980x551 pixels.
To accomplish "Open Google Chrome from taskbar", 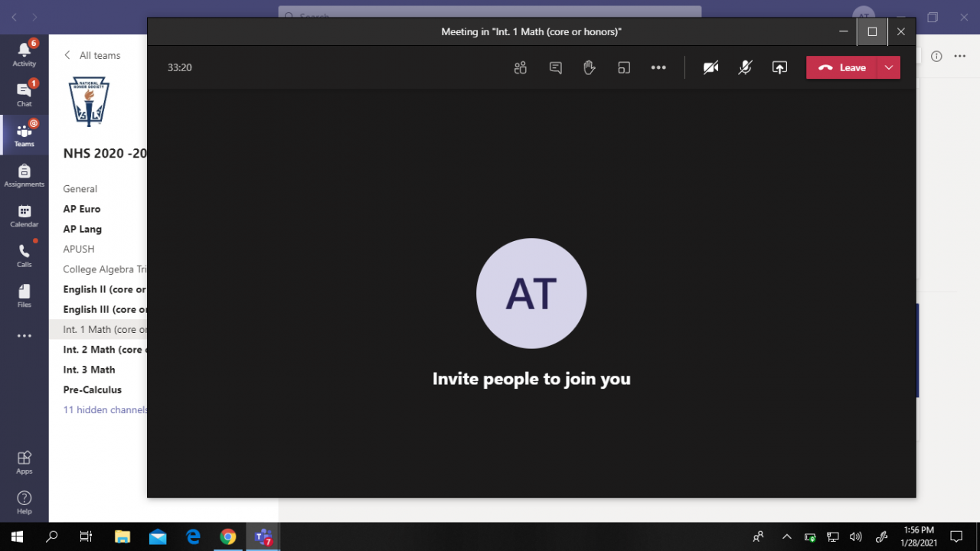I will coord(228,536).
